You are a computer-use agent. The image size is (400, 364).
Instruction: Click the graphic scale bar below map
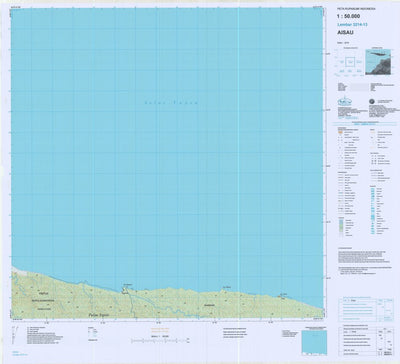(x=161, y=341)
